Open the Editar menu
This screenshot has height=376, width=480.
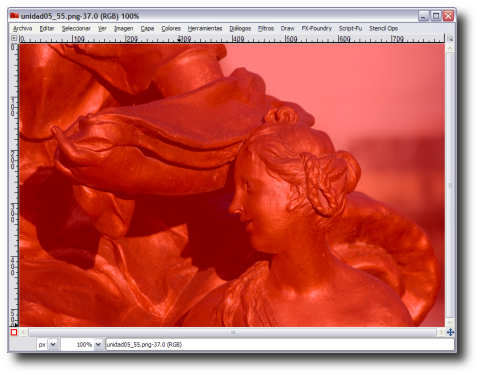pos(47,29)
